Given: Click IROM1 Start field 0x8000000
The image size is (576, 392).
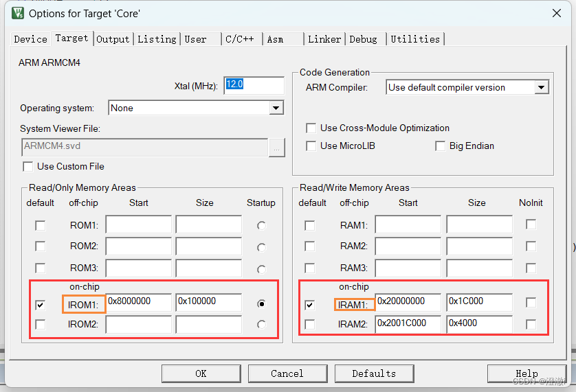Looking at the screenshot, I should tap(138, 302).
